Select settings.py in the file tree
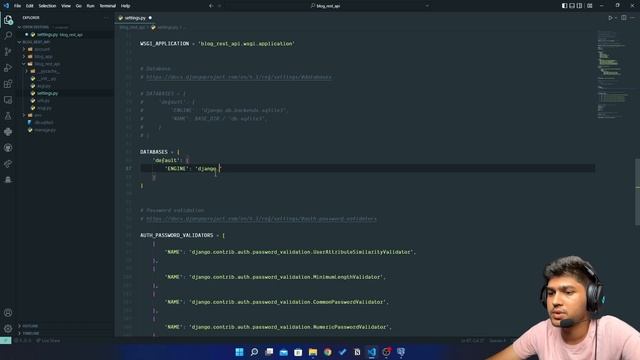This screenshot has width=640, height=360. tap(47, 93)
